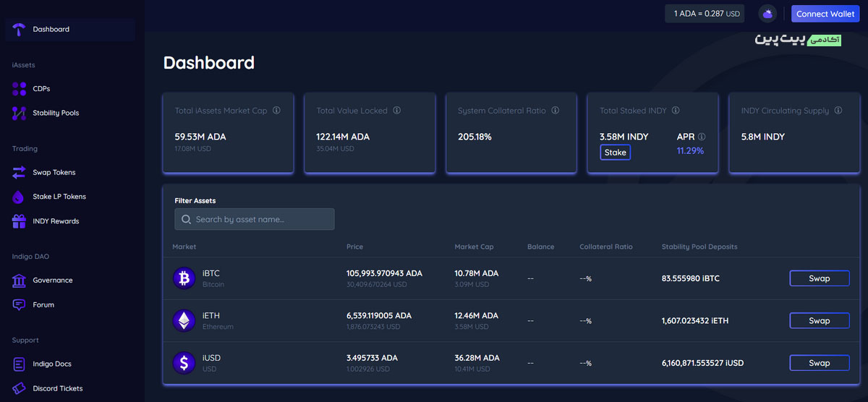Click the Stake button in Total Staked INDY card
Screen dimensions: 868x402
tap(615, 153)
